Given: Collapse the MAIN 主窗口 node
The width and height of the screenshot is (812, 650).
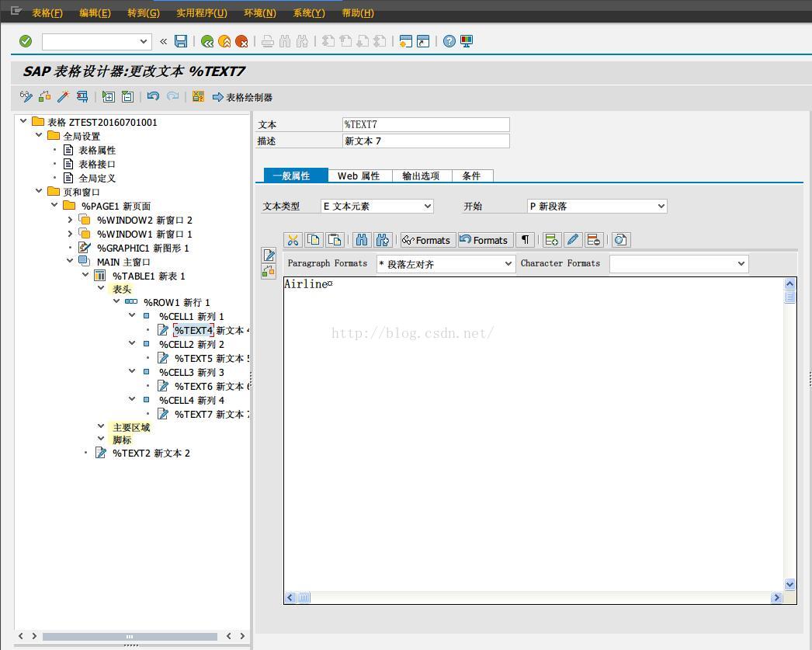Looking at the screenshot, I should click(x=70, y=261).
